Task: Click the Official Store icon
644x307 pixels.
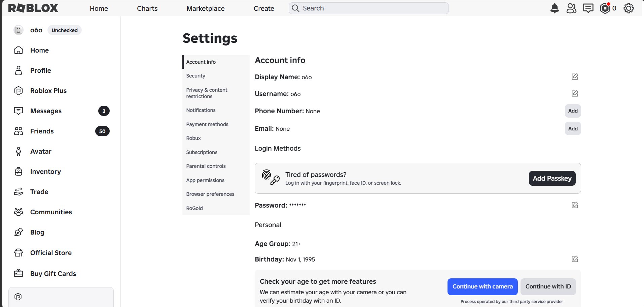Action: click(x=19, y=253)
